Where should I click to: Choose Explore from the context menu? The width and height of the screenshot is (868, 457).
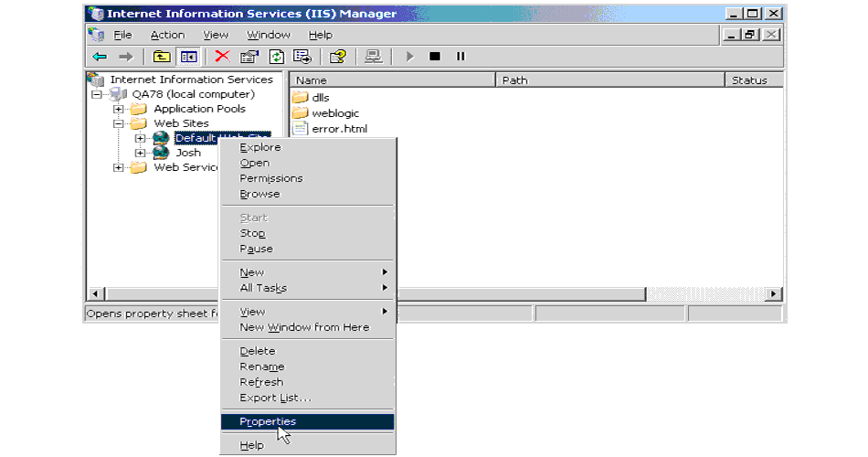click(307, 147)
